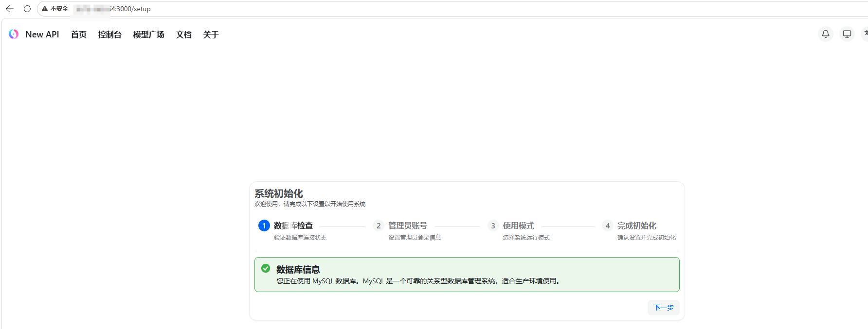Toggle the theme monitor icon

(x=847, y=34)
